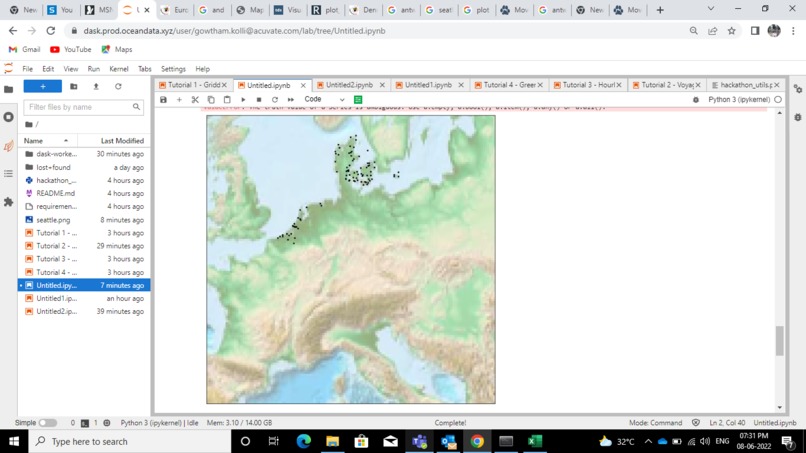The image size is (806, 453).
Task: Sort files by Name column header
Action: pos(47,140)
